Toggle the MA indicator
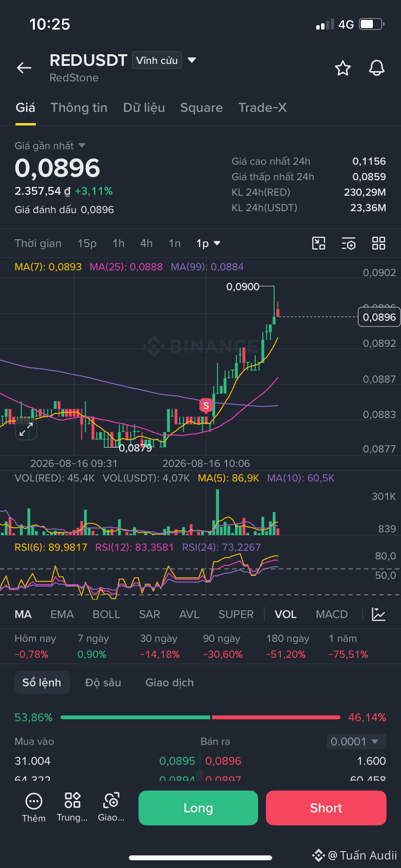 (23, 614)
